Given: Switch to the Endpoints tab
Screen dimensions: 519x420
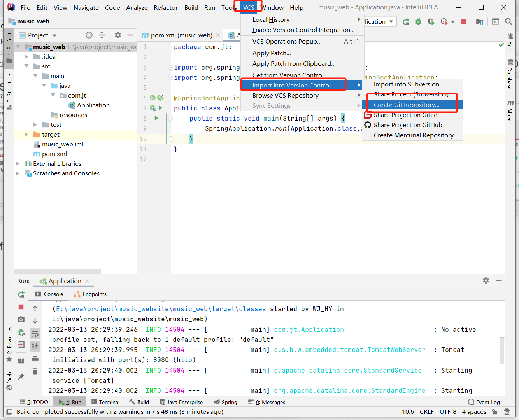Looking at the screenshot, I should click(x=90, y=294).
